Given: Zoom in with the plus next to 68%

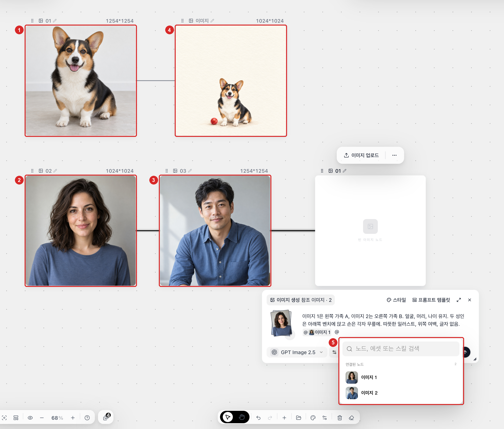Looking at the screenshot, I should point(73,418).
